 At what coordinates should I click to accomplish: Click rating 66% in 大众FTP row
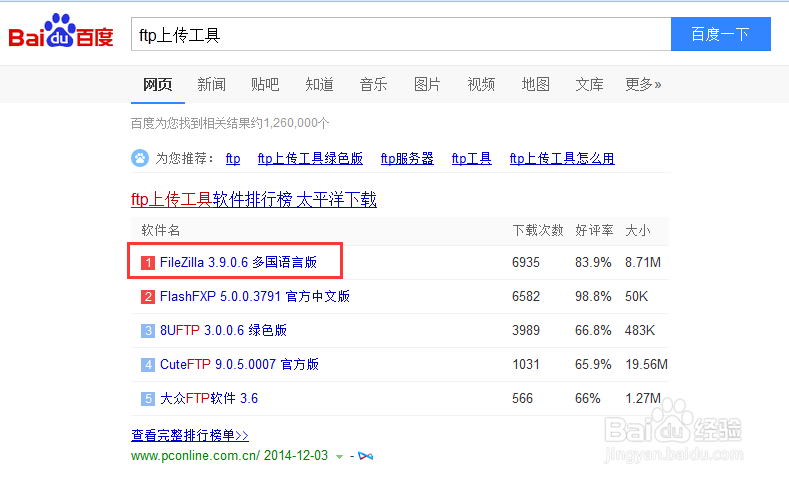pyautogui.click(x=588, y=398)
